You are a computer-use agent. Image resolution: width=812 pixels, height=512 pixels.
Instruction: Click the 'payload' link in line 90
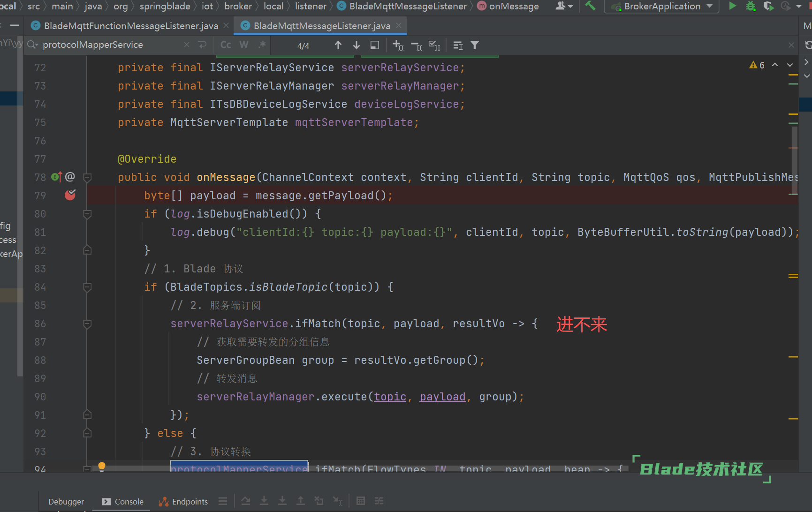tap(442, 397)
